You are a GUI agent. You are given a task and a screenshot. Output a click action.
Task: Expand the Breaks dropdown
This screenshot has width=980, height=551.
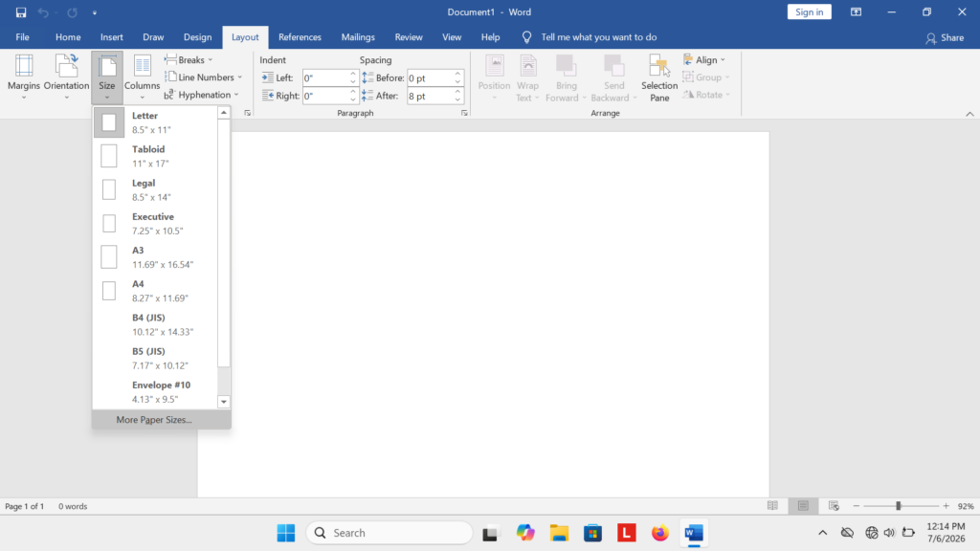coord(189,60)
